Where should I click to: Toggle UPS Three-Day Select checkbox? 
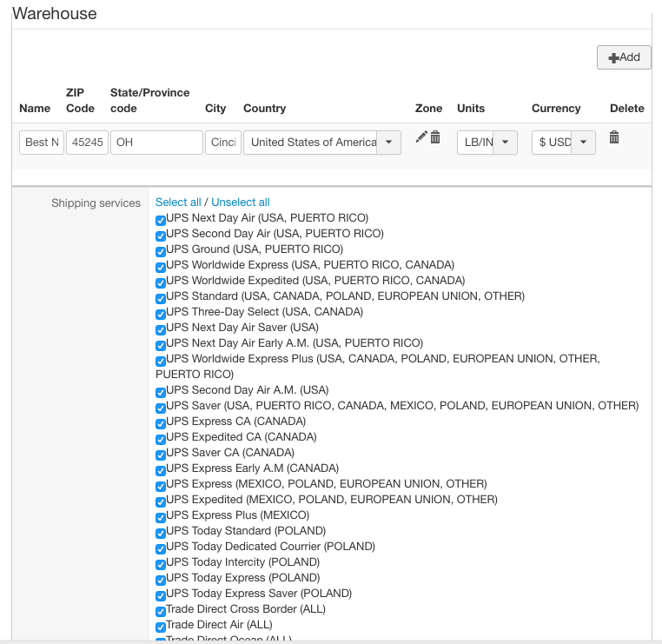tap(161, 315)
